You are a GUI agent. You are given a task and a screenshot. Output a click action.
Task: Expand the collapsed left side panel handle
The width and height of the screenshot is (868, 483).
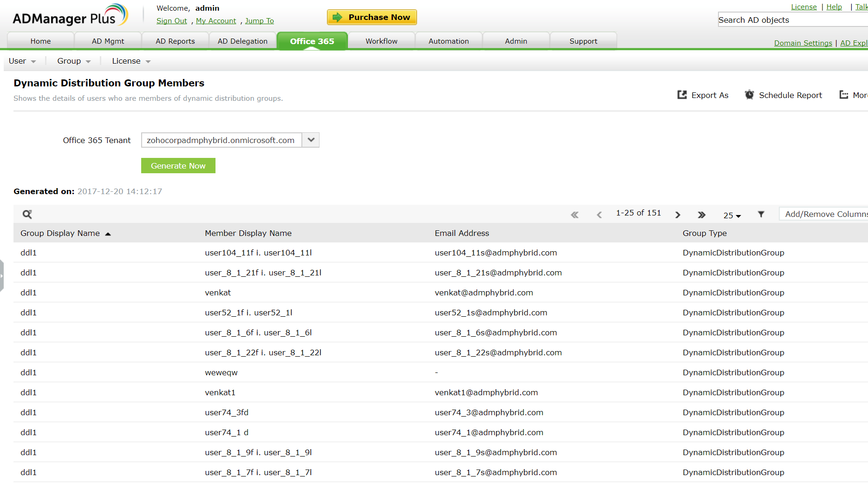click(x=2, y=276)
